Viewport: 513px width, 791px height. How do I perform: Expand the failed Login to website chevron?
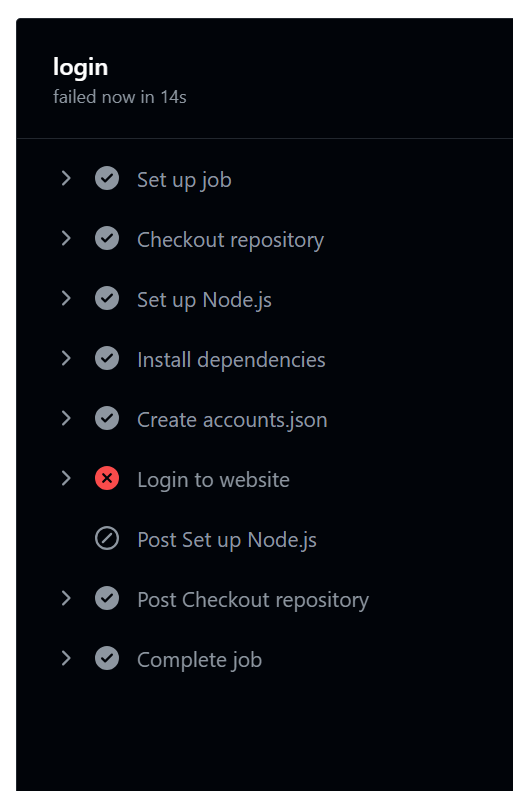coord(66,478)
